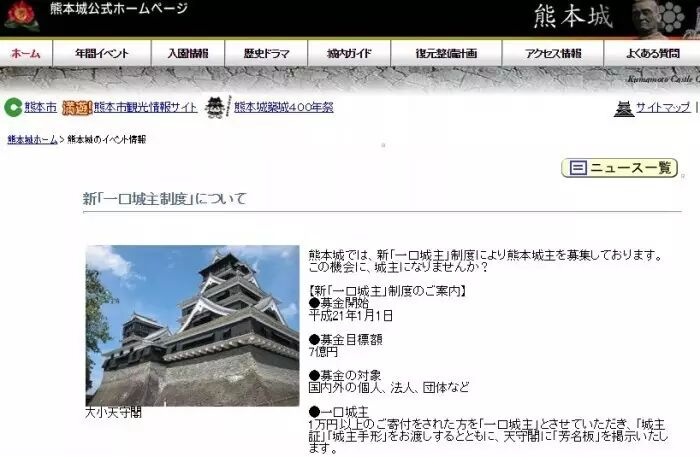The height and width of the screenshot is (457, 700).
Task: Click the 熊本城ホーム breadcrumb link
Action: [33, 140]
